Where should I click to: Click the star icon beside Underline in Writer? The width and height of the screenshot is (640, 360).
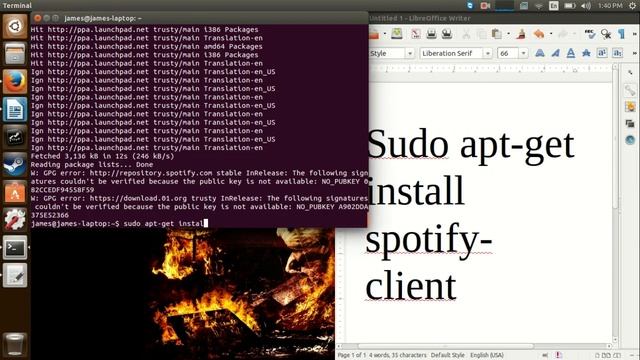(586, 53)
